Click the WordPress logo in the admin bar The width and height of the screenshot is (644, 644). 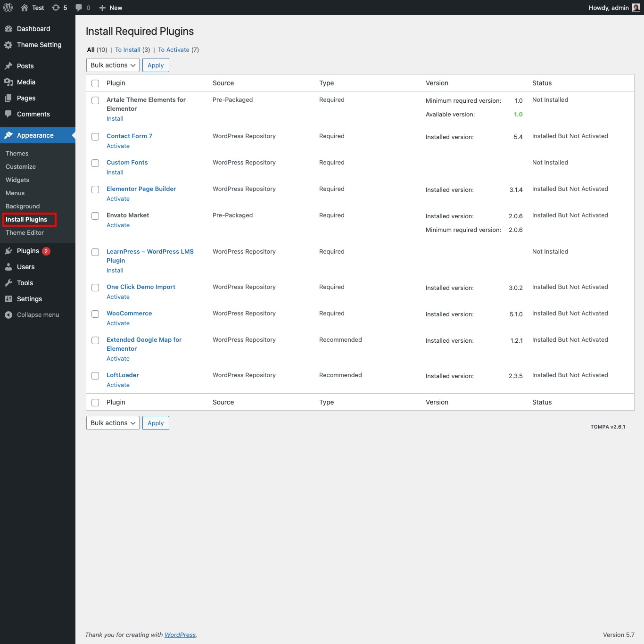pyautogui.click(x=8, y=8)
